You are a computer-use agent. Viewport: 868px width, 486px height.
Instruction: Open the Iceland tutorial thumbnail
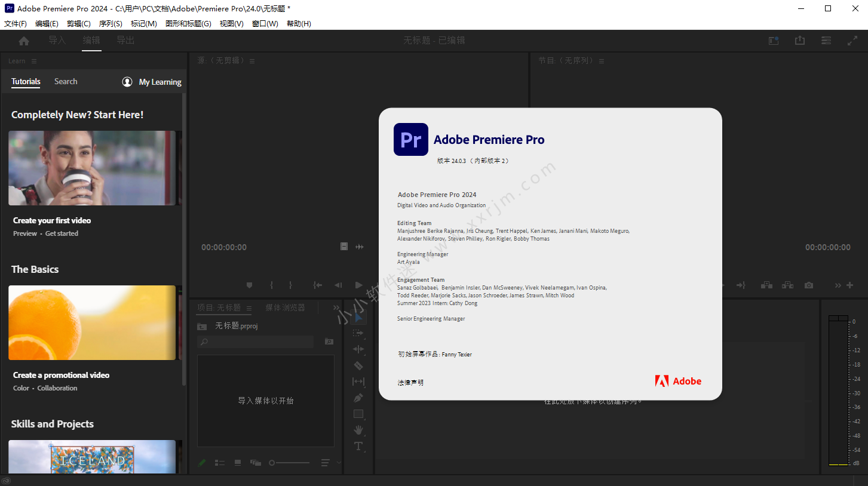click(92, 457)
